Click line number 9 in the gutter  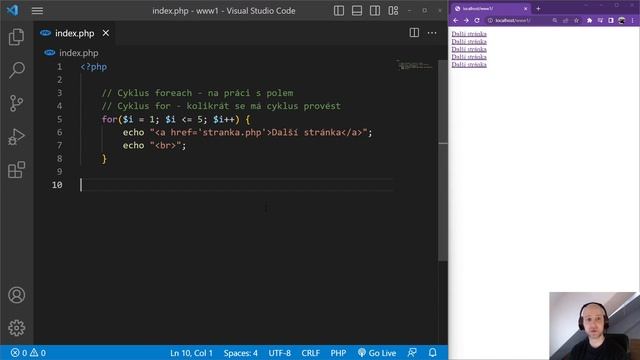tap(60, 172)
